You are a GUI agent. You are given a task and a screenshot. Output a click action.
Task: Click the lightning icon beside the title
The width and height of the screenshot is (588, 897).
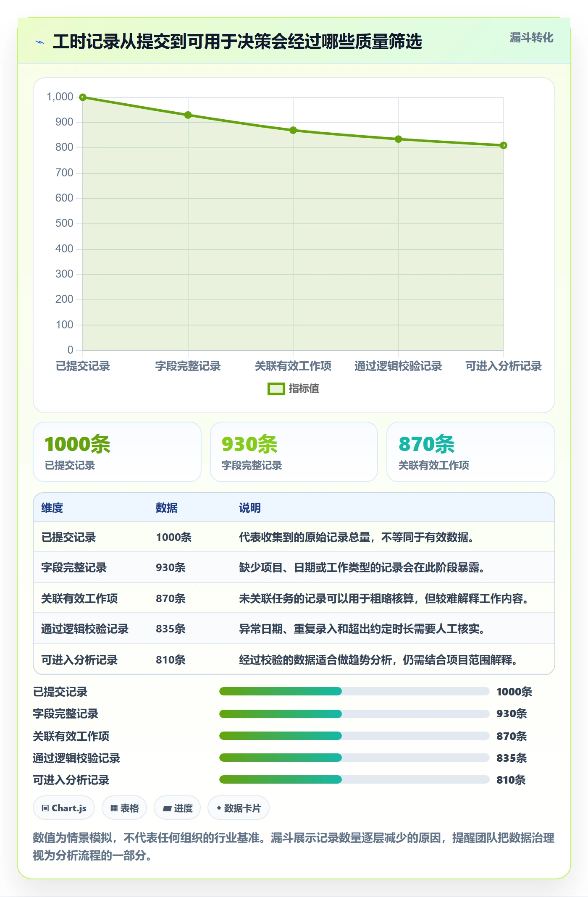40,42
